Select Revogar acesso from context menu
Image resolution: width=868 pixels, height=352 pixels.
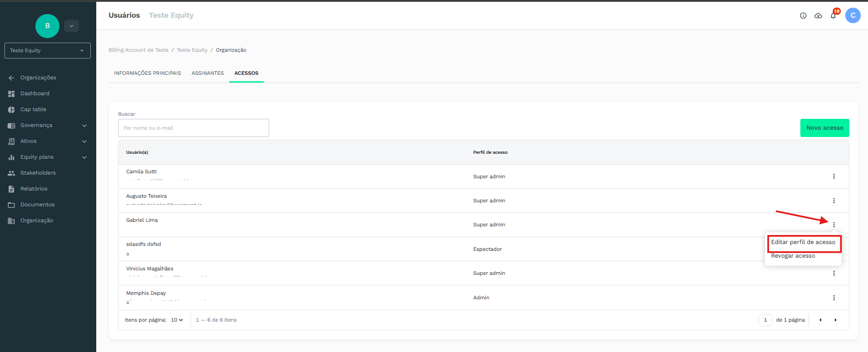[793, 256]
